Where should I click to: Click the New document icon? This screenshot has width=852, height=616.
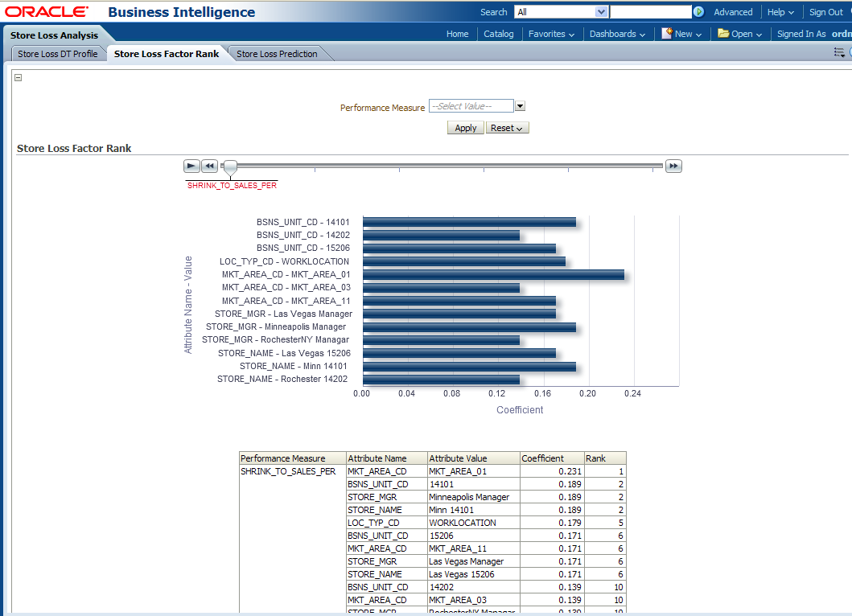(x=667, y=34)
